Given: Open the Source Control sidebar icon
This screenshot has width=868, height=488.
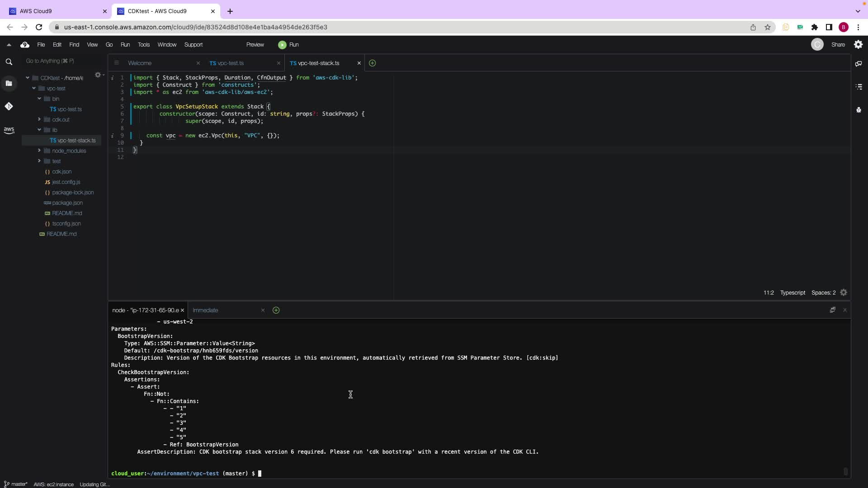Looking at the screenshot, I should (9, 106).
